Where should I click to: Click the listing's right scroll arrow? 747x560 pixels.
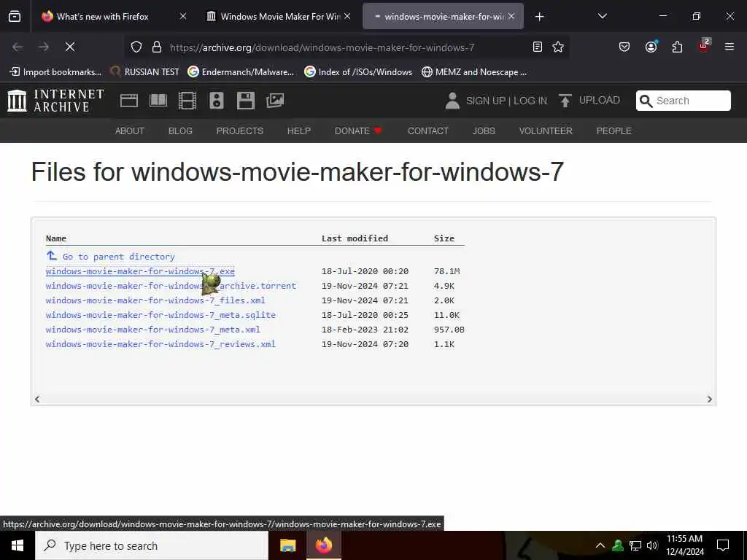[x=709, y=399]
